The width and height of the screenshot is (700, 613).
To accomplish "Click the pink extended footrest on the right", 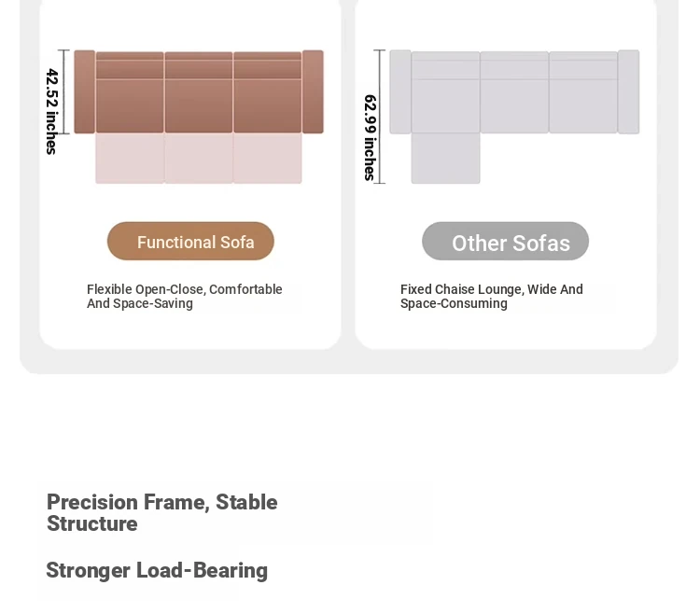I will click(x=268, y=159).
